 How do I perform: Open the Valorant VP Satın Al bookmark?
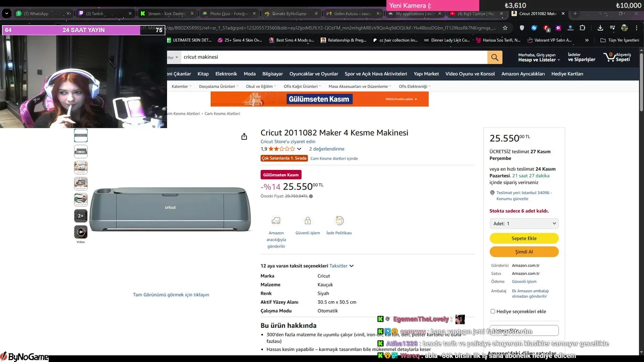point(549,40)
